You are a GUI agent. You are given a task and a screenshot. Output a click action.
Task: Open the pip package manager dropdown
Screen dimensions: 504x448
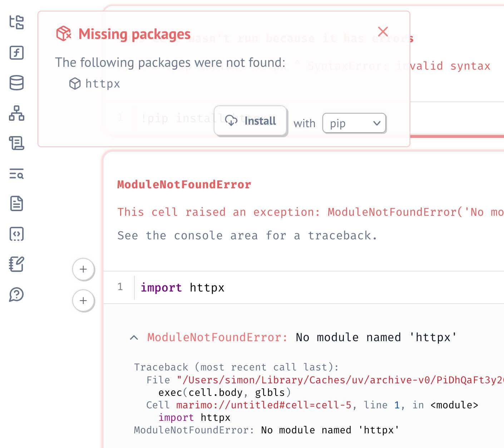[354, 123]
